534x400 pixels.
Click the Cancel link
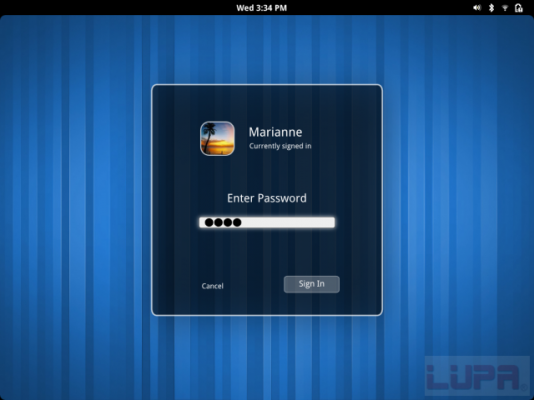213,286
